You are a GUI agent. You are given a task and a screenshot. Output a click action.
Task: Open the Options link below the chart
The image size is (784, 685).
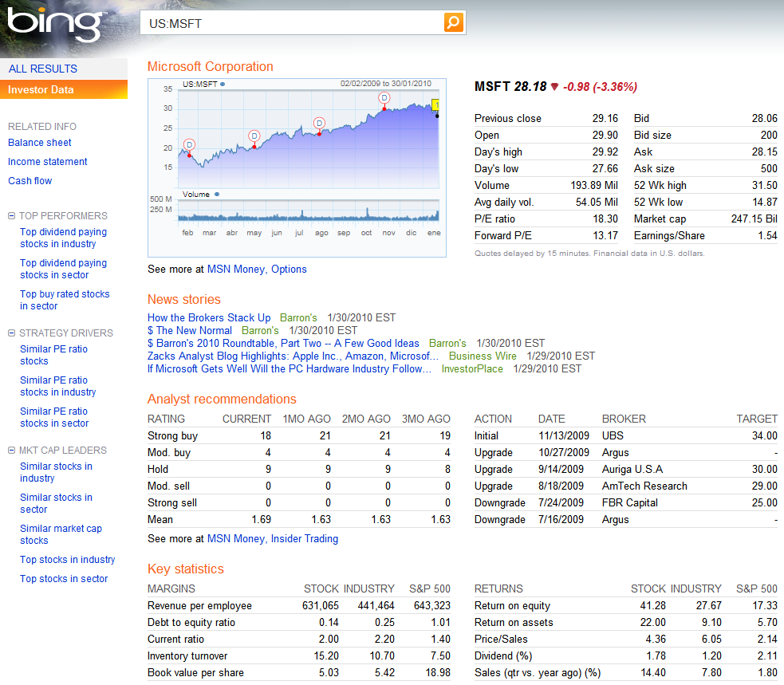click(289, 269)
